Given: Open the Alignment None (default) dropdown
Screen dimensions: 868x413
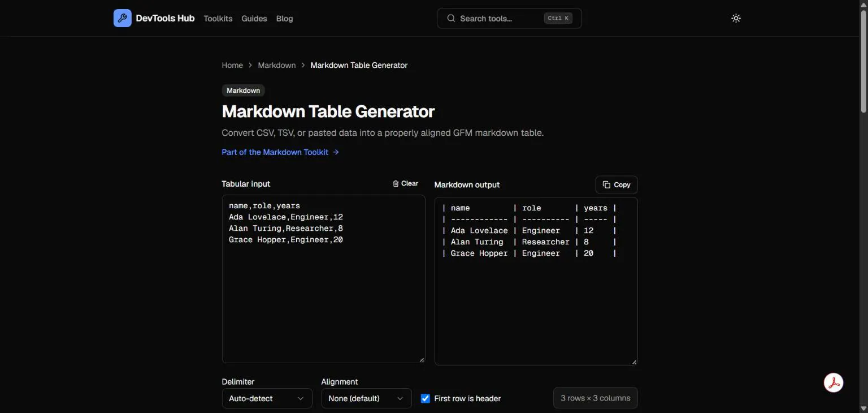Looking at the screenshot, I should [366, 398].
